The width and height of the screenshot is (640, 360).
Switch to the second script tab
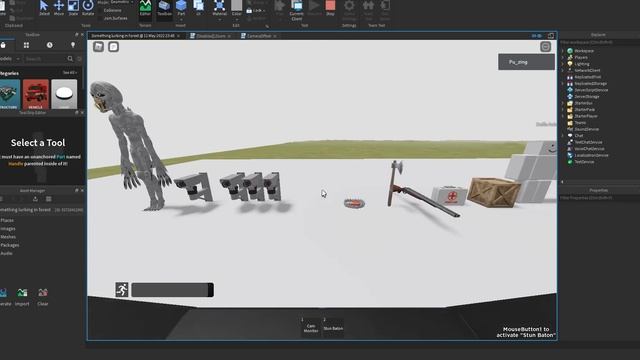tap(211, 36)
